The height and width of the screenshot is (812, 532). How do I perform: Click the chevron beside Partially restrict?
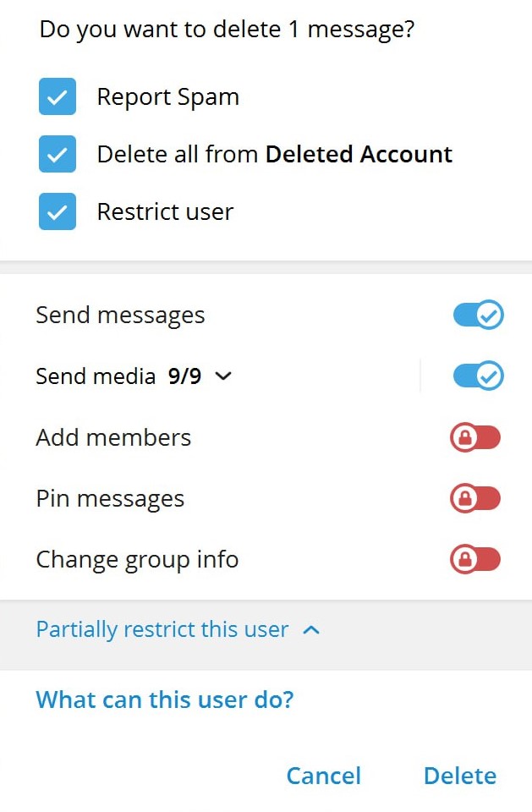(x=311, y=630)
